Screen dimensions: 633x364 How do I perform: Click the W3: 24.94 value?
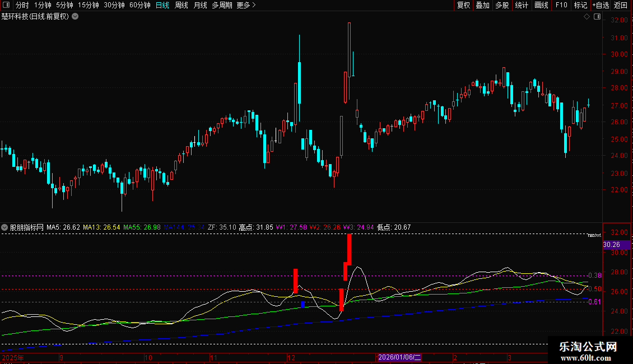(359, 227)
